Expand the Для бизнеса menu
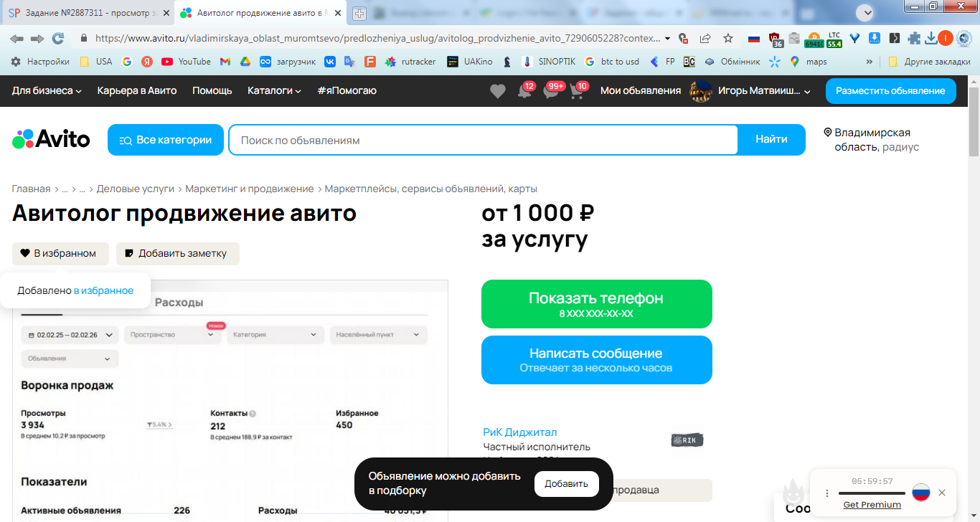 47,90
